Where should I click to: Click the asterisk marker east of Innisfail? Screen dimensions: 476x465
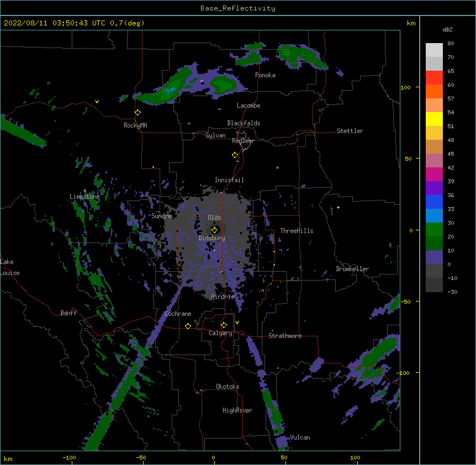tap(277, 167)
